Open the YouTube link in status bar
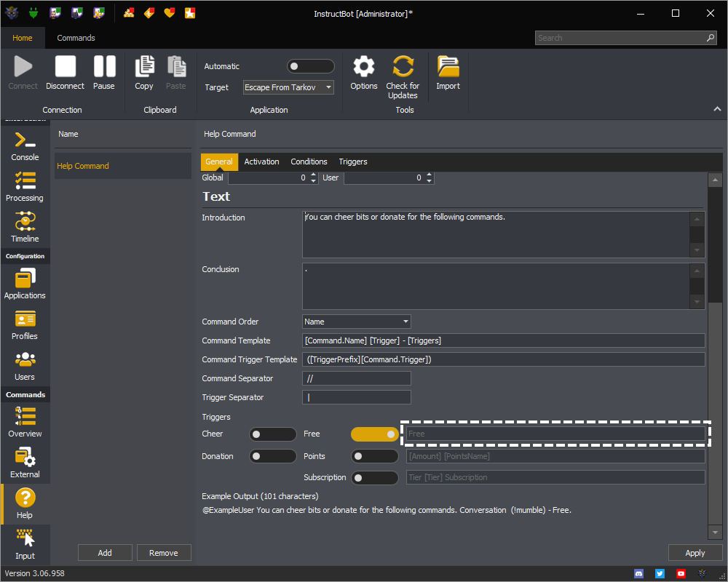 click(x=681, y=574)
